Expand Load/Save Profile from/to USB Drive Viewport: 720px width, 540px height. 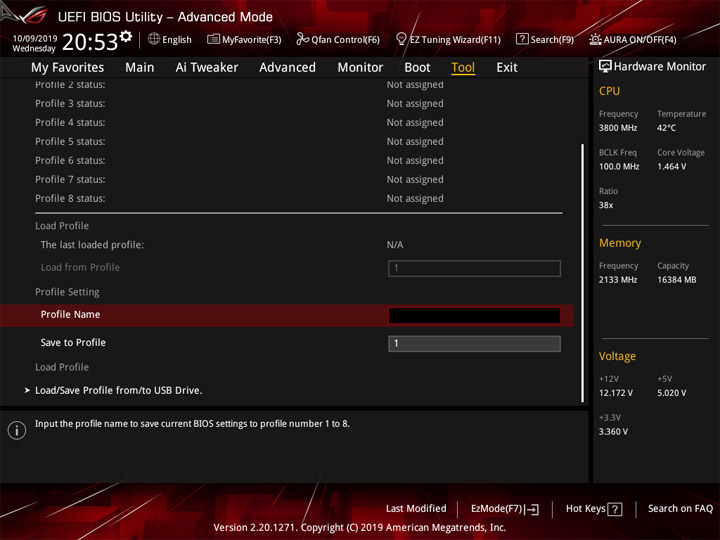tap(118, 390)
